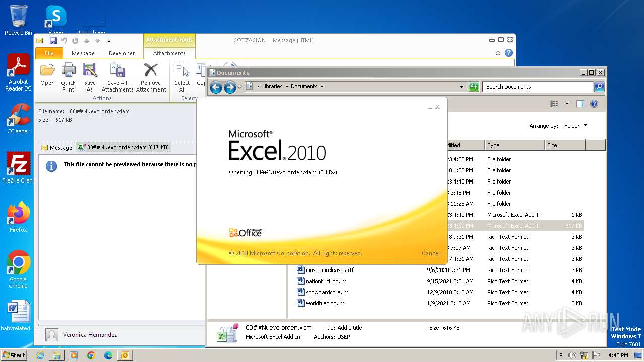Click the Start button
644x362 pixels.
[x=14, y=355]
